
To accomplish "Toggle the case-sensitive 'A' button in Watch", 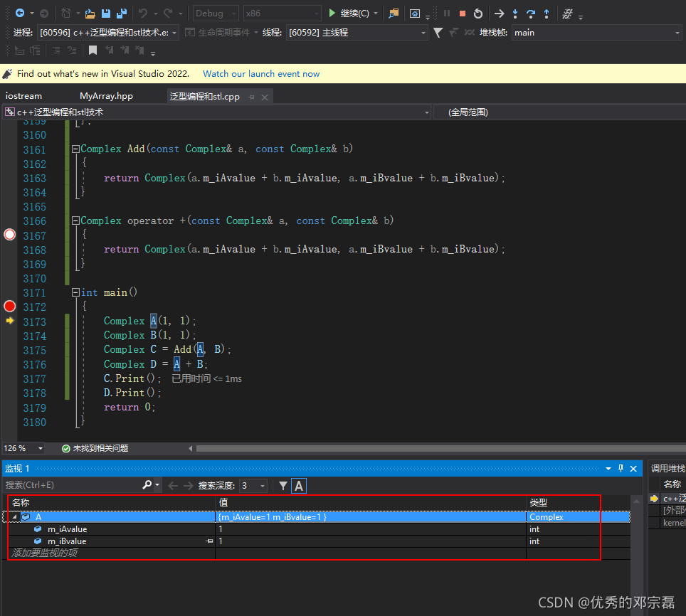I will pos(299,486).
